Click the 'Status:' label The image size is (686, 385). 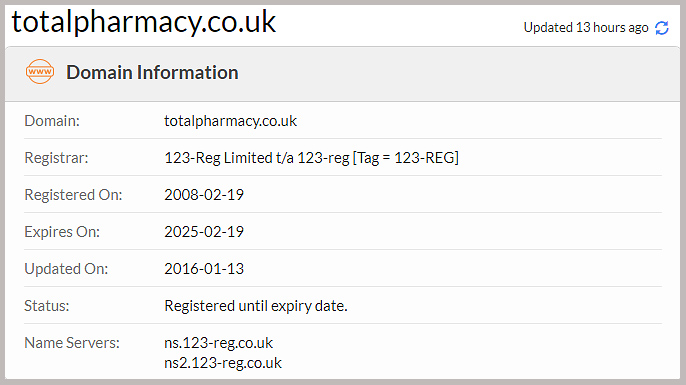click(46, 306)
